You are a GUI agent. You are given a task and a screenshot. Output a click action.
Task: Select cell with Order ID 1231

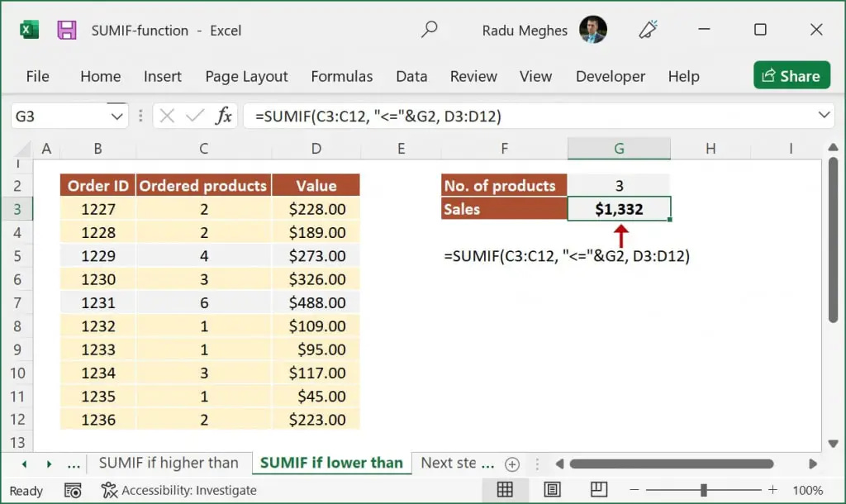click(97, 302)
